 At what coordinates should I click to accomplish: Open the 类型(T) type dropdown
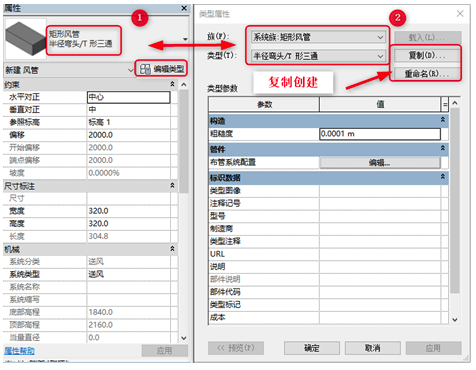318,56
